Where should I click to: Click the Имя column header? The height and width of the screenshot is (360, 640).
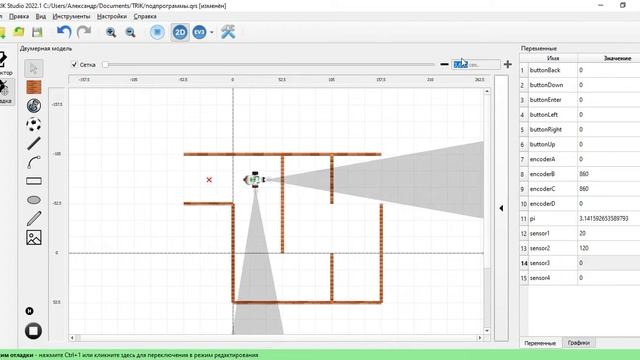[x=553, y=58]
